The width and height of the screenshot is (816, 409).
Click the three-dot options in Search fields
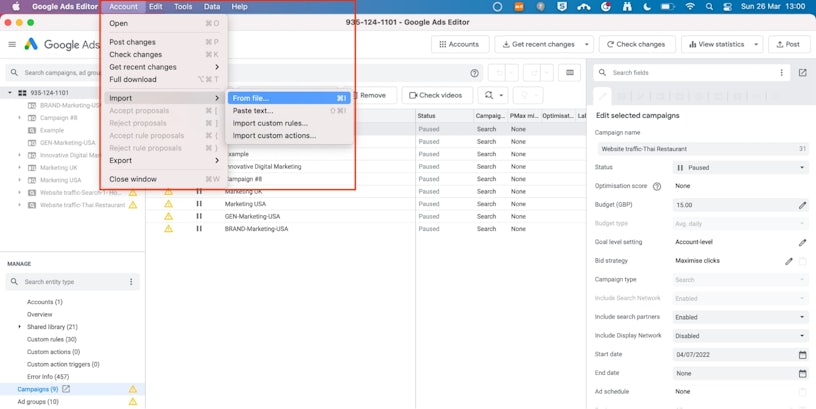tap(781, 73)
